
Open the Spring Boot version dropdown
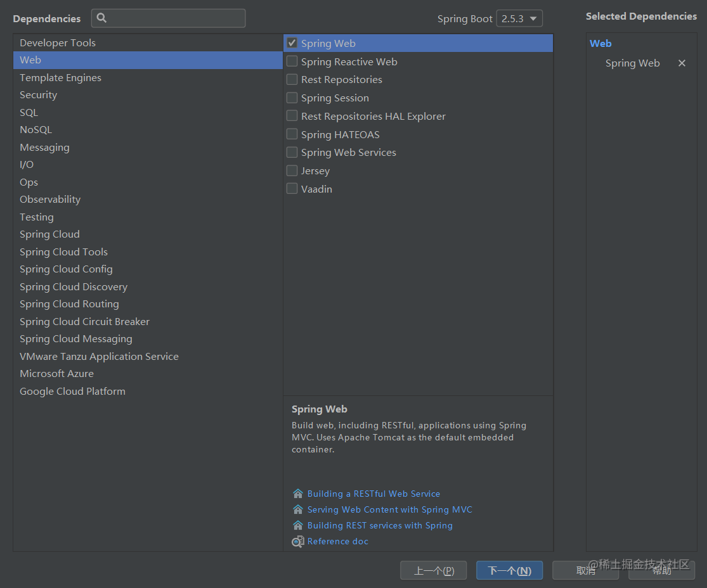pyautogui.click(x=519, y=18)
